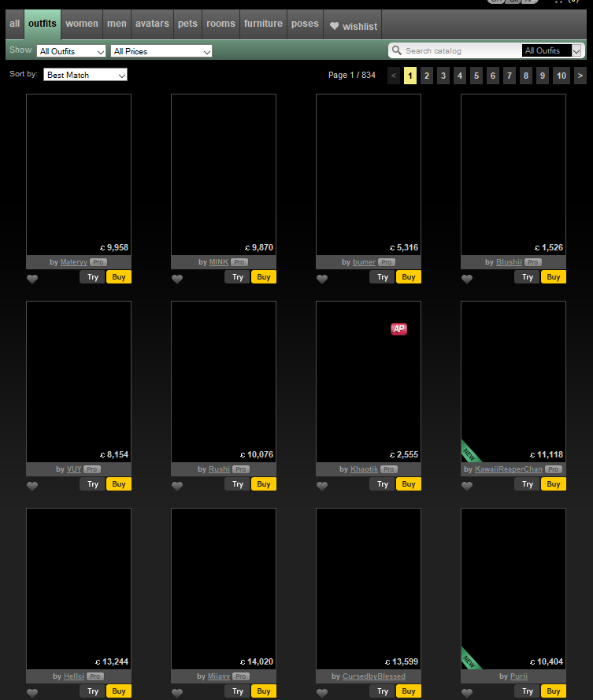Screen dimensions: 593x700
Task: Jump to page 10 of results
Action: coord(561,76)
